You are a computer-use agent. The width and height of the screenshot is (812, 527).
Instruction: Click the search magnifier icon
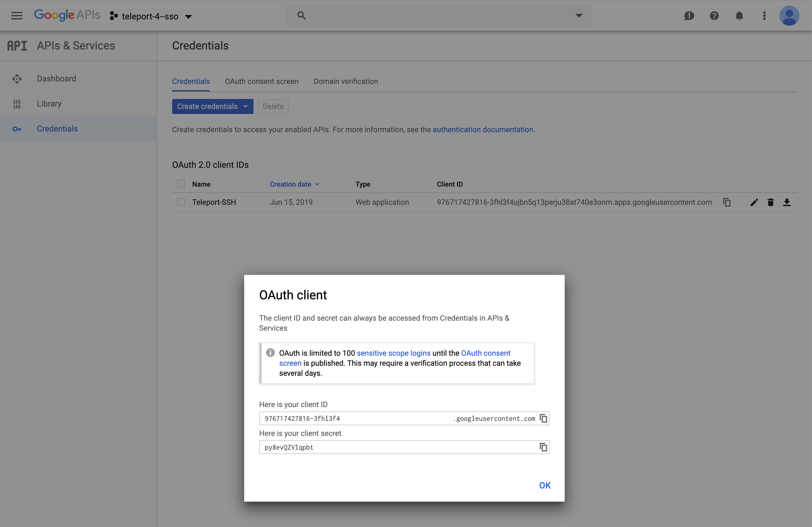[301, 15]
